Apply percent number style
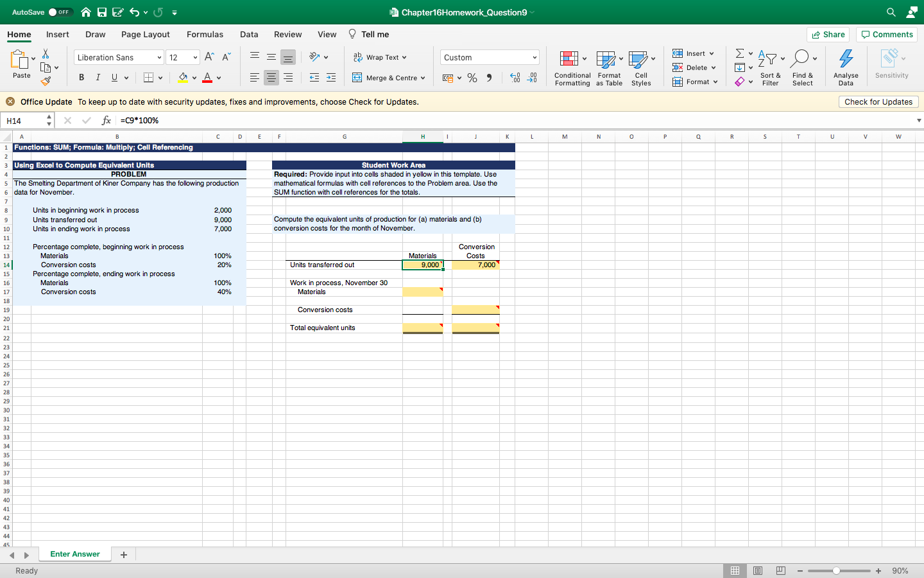This screenshot has width=924, height=578. (x=472, y=78)
